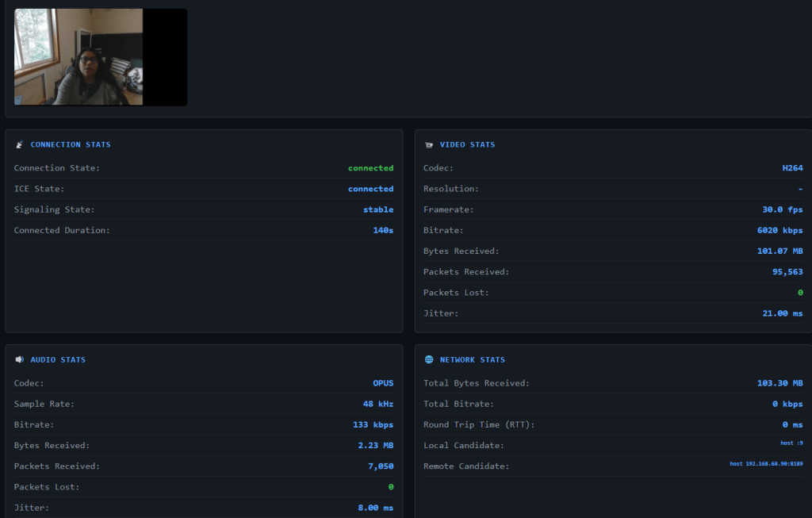The height and width of the screenshot is (518, 812).
Task: Click the ICE State connected value
Action: (x=370, y=189)
